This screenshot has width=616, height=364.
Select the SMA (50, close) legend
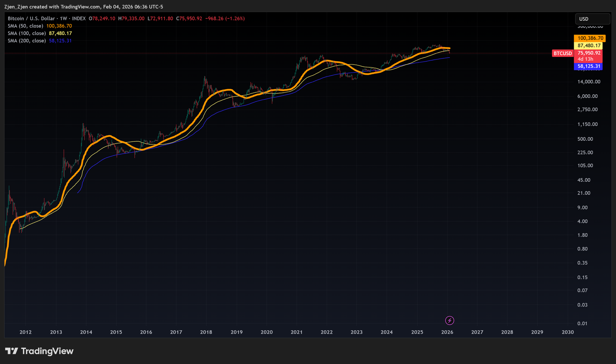coord(26,26)
